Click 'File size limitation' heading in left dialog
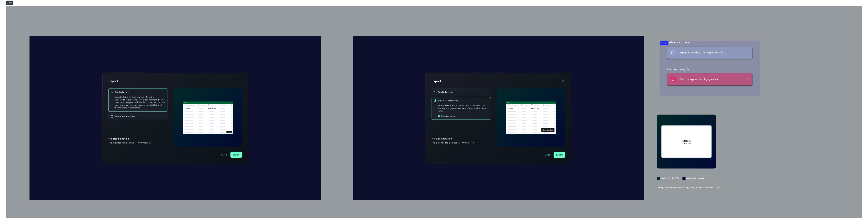868x224 pixels. [119, 139]
